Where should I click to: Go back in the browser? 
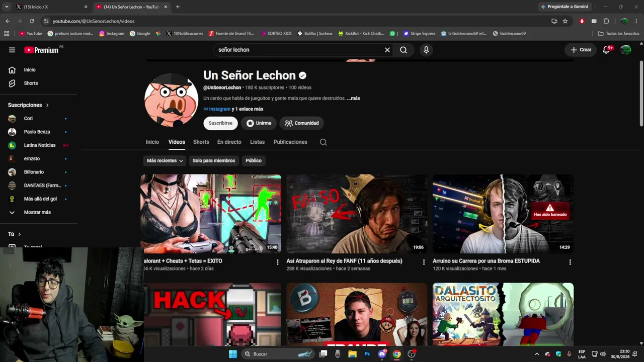point(8,21)
